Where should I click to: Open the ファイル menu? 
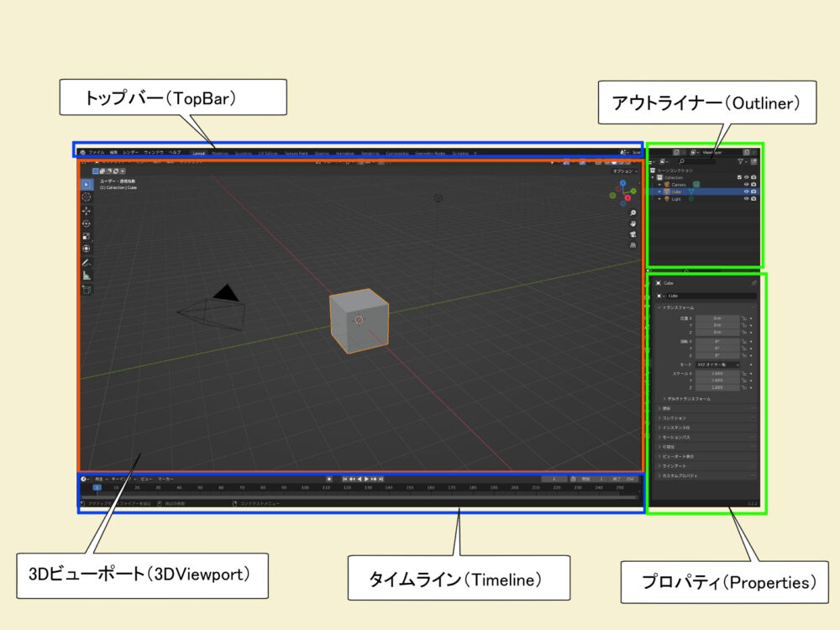pos(97,153)
